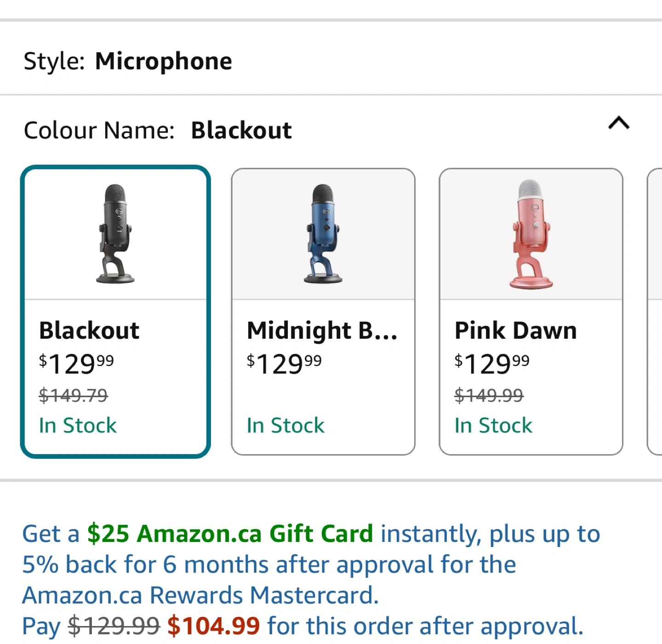
Task: Select the Pink Dawn colour label
Action: (x=515, y=331)
